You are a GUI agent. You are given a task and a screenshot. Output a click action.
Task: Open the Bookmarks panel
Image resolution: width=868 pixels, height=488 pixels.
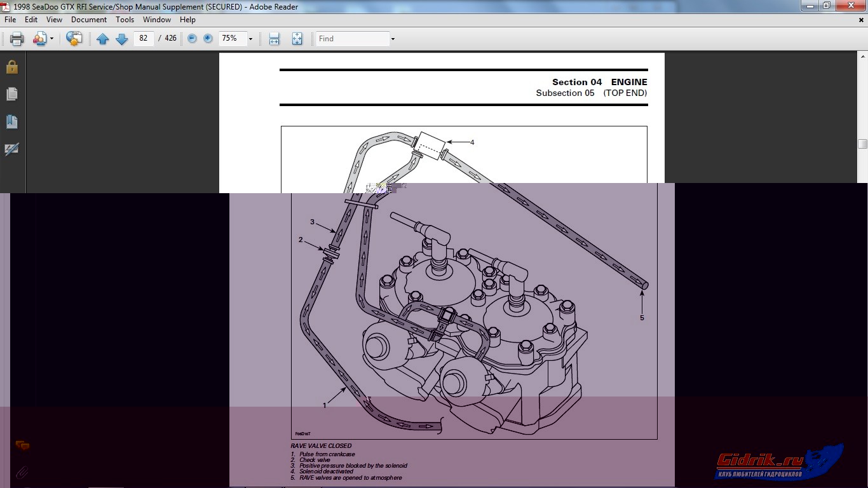coord(12,121)
